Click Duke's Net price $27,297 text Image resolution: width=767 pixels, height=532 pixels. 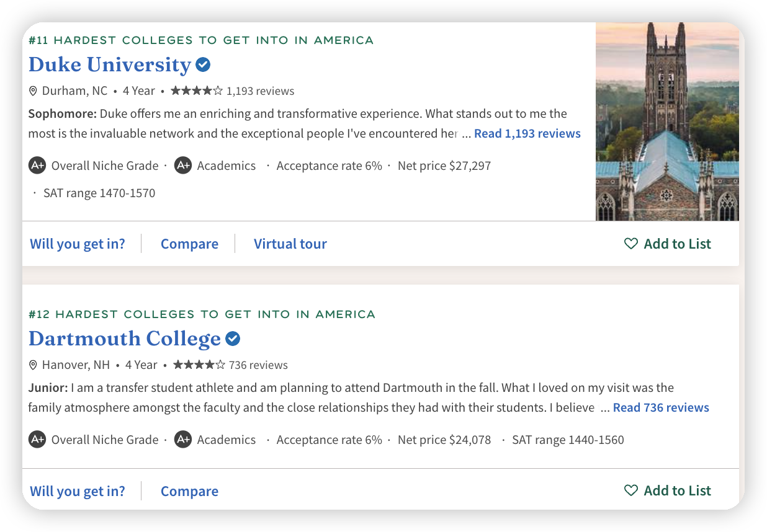(444, 166)
